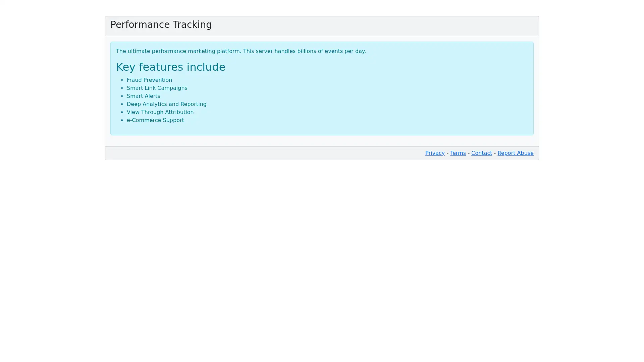Image resolution: width=644 pixels, height=362 pixels.
Task: Select the 'e-Commerce Support' list item
Action: click(155, 120)
